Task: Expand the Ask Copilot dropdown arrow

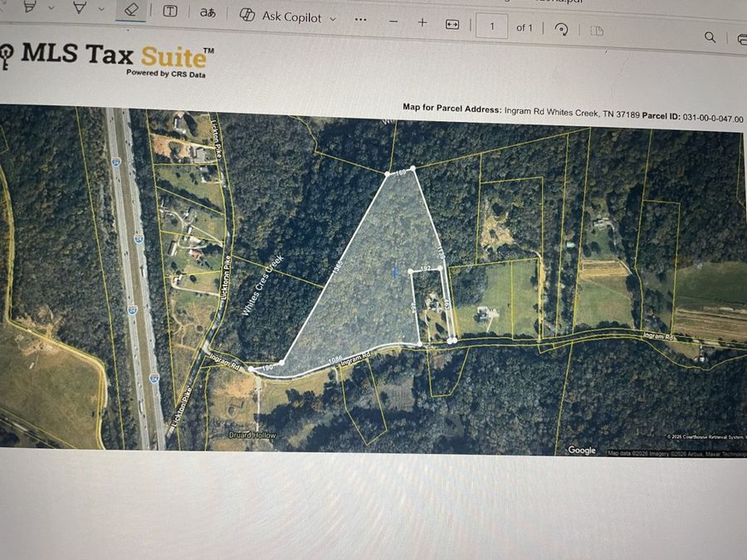Action: (x=333, y=19)
